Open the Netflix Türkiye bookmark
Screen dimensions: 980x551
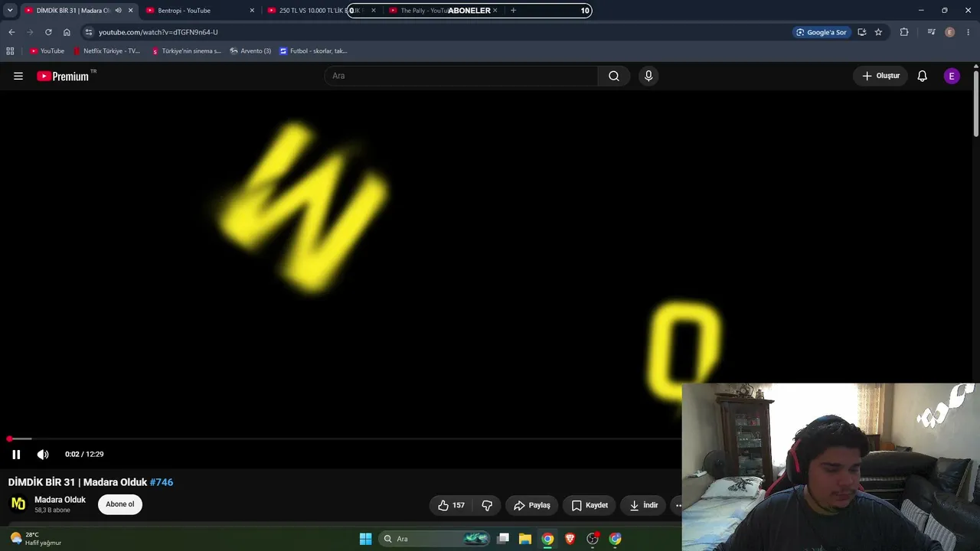coord(106,51)
